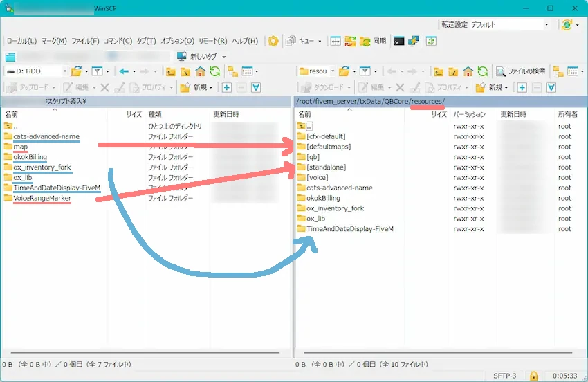Open the console terminal icon
Screen dimensions: 588x382
click(x=398, y=41)
